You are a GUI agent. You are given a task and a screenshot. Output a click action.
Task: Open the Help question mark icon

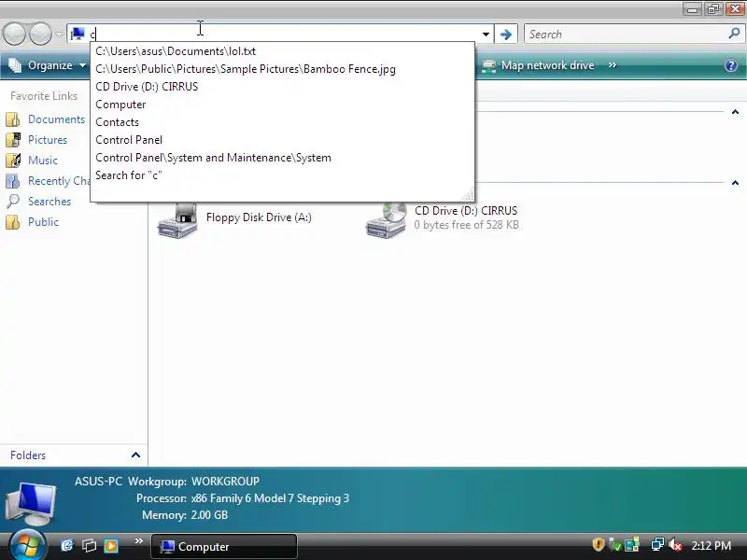click(x=731, y=65)
